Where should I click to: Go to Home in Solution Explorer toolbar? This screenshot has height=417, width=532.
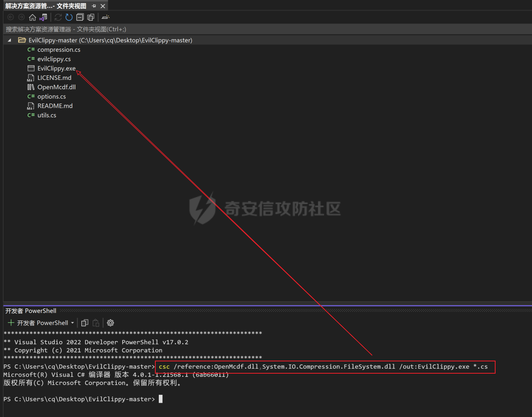point(33,17)
